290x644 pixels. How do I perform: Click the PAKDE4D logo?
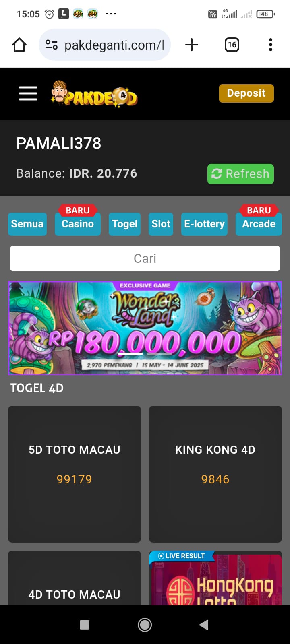click(94, 93)
